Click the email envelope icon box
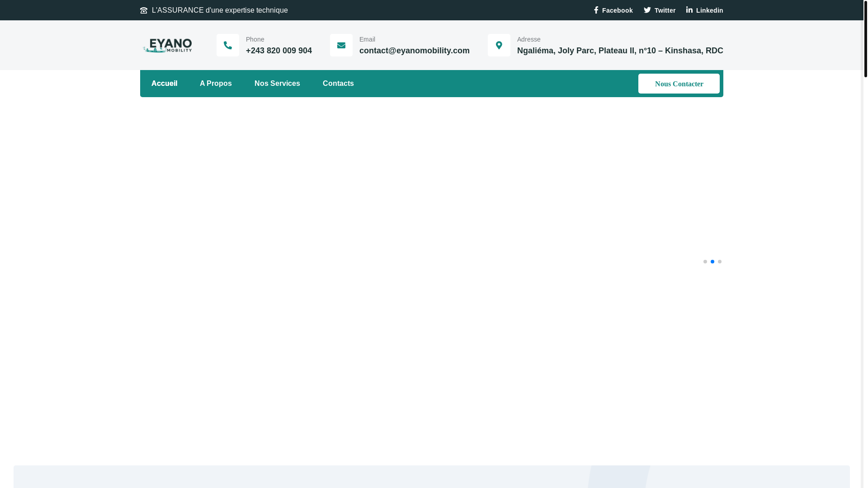Screen dimensions: 868x488 [341, 45]
